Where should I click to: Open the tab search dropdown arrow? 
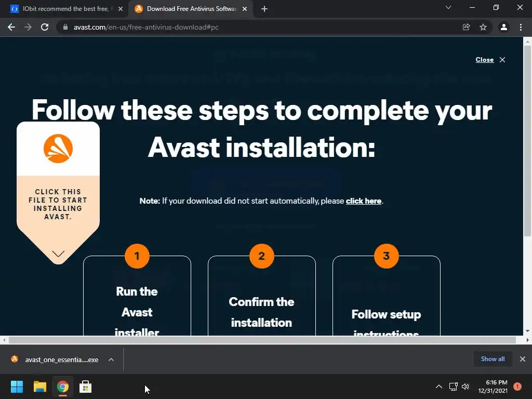click(x=448, y=7)
